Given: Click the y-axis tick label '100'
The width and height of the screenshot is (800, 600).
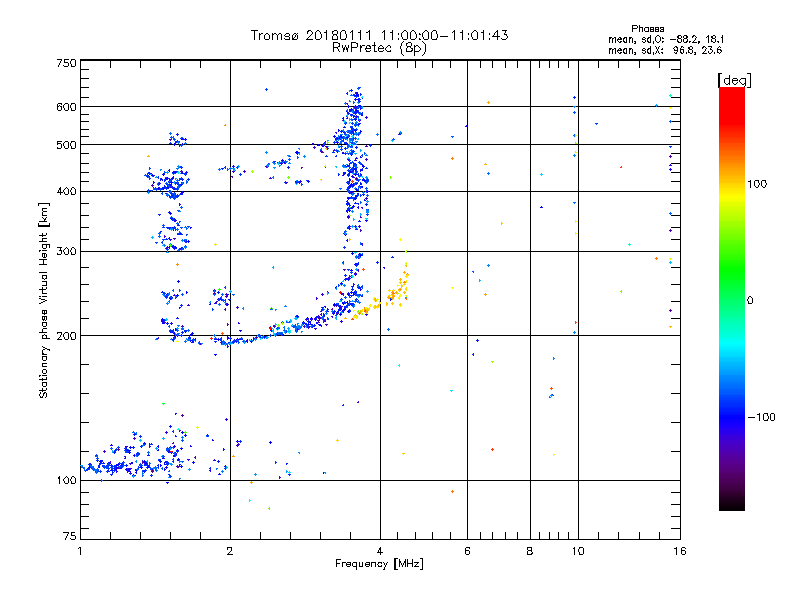Looking at the screenshot, I should click(66, 481).
